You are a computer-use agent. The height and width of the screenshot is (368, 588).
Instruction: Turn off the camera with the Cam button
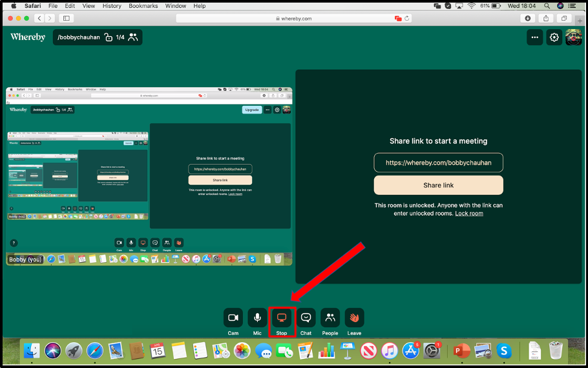[233, 318]
